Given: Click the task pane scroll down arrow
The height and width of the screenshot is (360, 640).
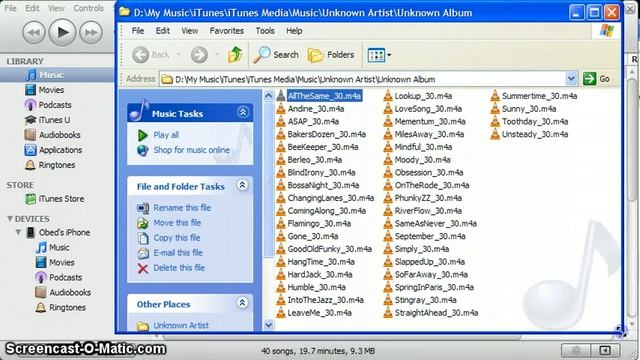Looking at the screenshot, I should pyautogui.click(x=269, y=325).
